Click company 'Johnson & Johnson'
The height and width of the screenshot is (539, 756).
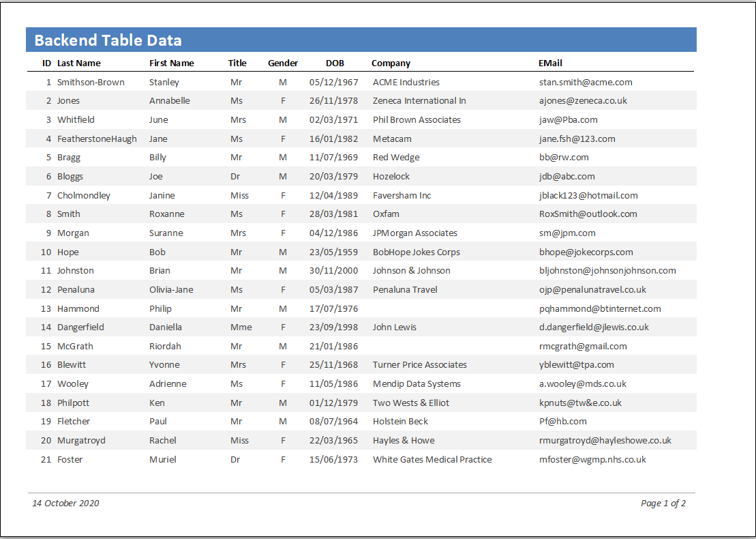click(411, 271)
